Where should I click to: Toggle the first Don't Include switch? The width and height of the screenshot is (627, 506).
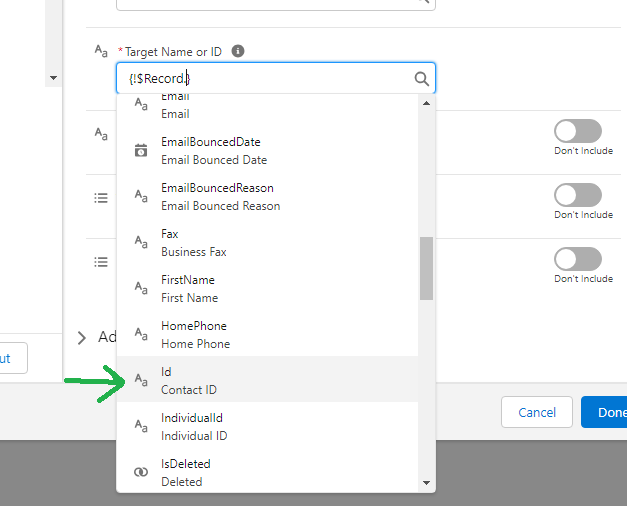tap(578, 131)
